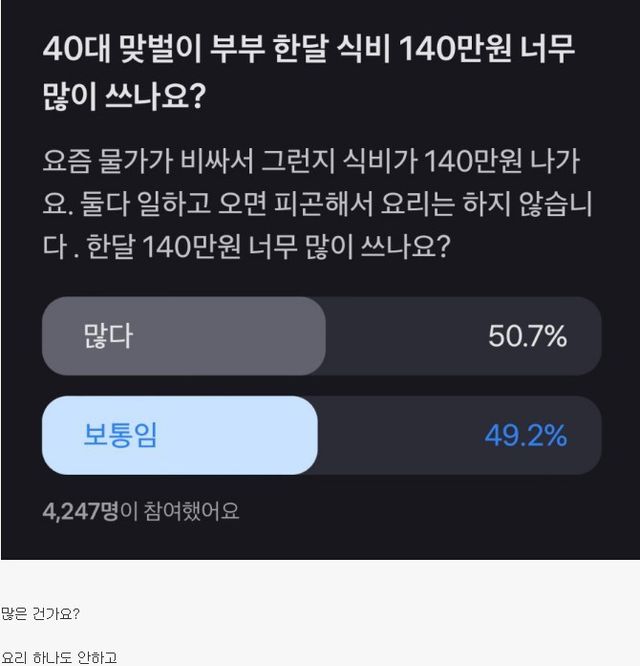This screenshot has height=666, width=640.
Task: Click the dark gap between the two poll options
Action: pyautogui.click(x=320, y=386)
